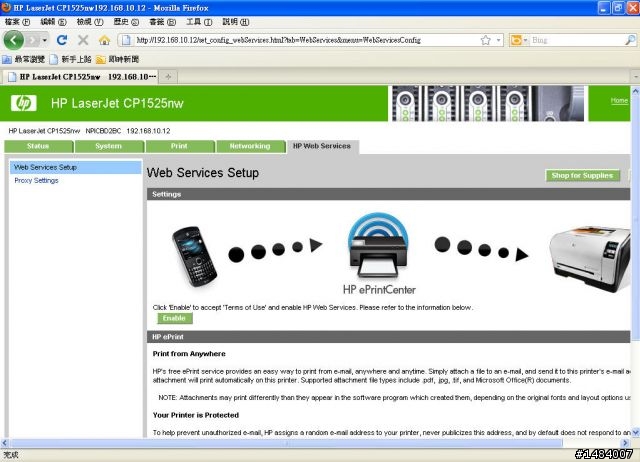The width and height of the screenshot is (640, 462).
Task: Click the Enable button for Web Services
Action: point(174,318)
